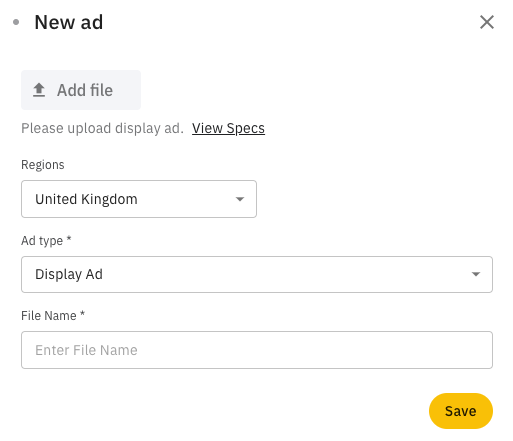The image size is (513, 441).
Task: Click the File Name field label
Action: tap(49, 316)
